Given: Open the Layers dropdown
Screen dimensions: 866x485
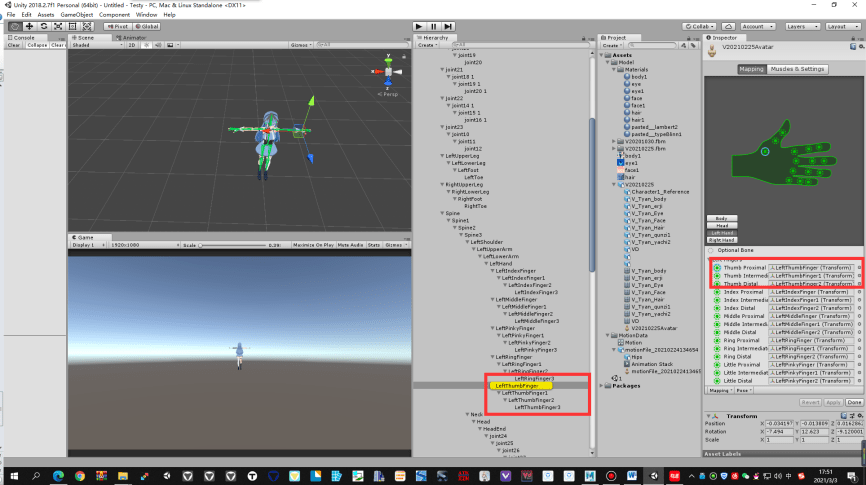Looking at the screenshot, I should (x=802, y=27).
